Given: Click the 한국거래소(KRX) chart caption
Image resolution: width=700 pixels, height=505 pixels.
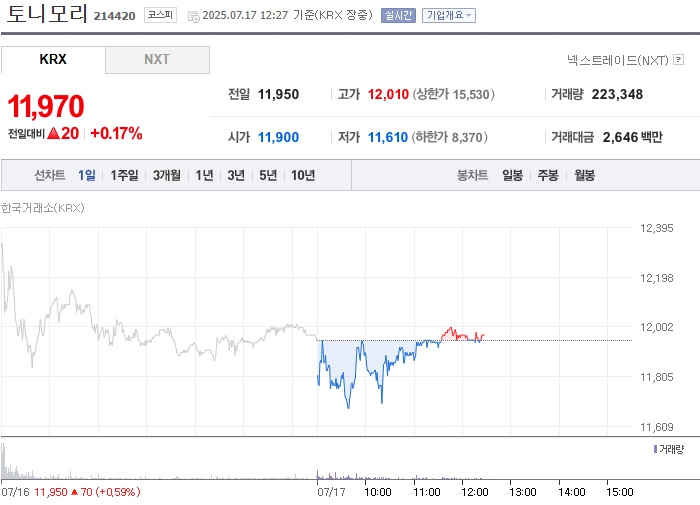Looking at the screenshot, I should (x=42, y=208).
